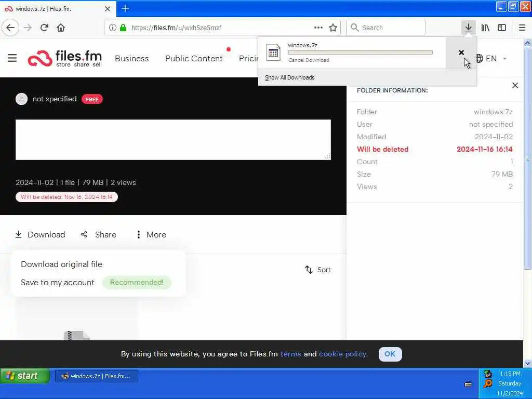The width and height of the screenshot is (532, 399).
Task: Open the Business menu item
Action: point(131,58)
